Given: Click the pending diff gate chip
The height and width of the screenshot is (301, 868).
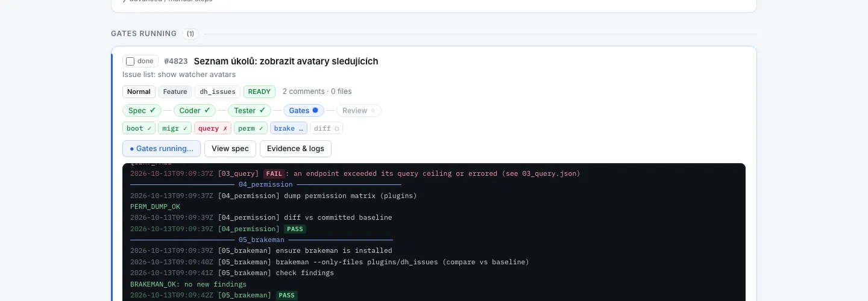Looking at the screenshot, I should 326,128.
